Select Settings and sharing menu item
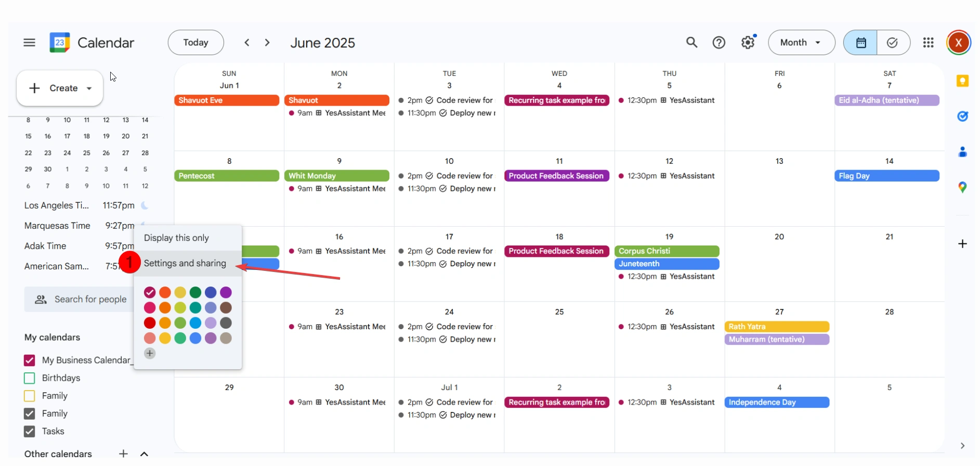980x466 pixels. [x=185, y=263]
